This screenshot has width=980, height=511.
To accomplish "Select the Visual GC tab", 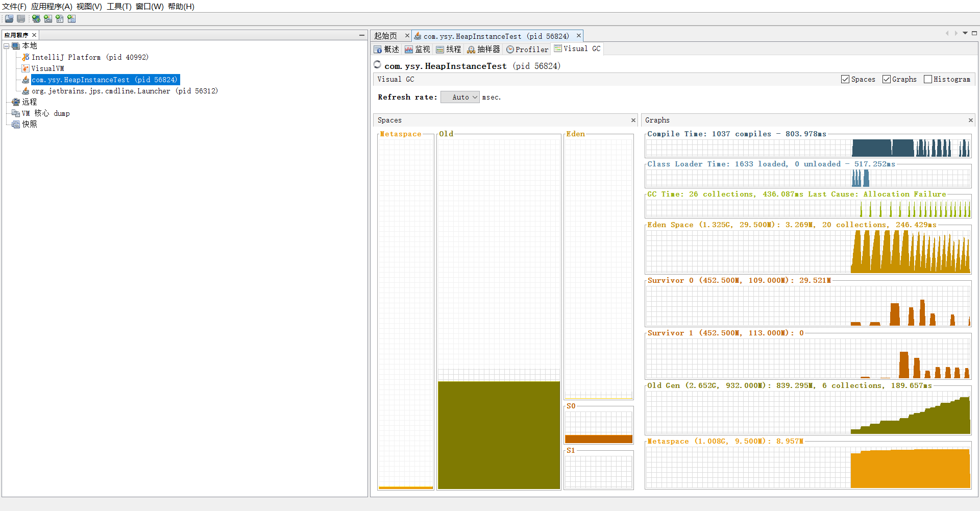I will (x=577, y=49).
